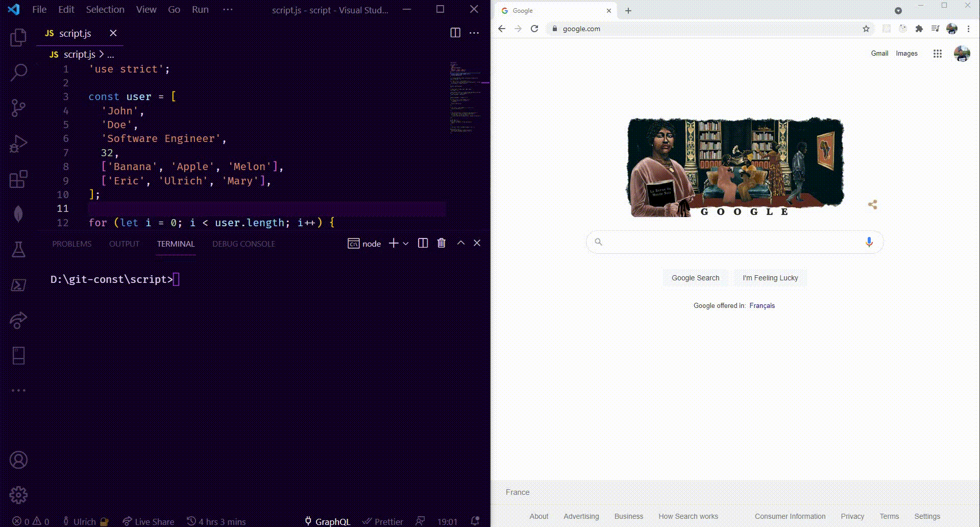Open the Explorer view in VS Code
This screenshot has width=980, height=527.
18,37
